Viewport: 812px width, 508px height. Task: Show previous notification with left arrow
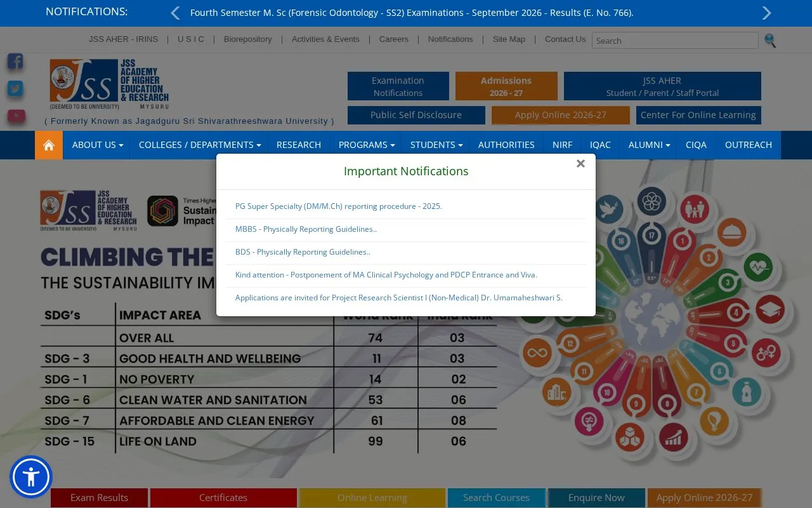176,13
